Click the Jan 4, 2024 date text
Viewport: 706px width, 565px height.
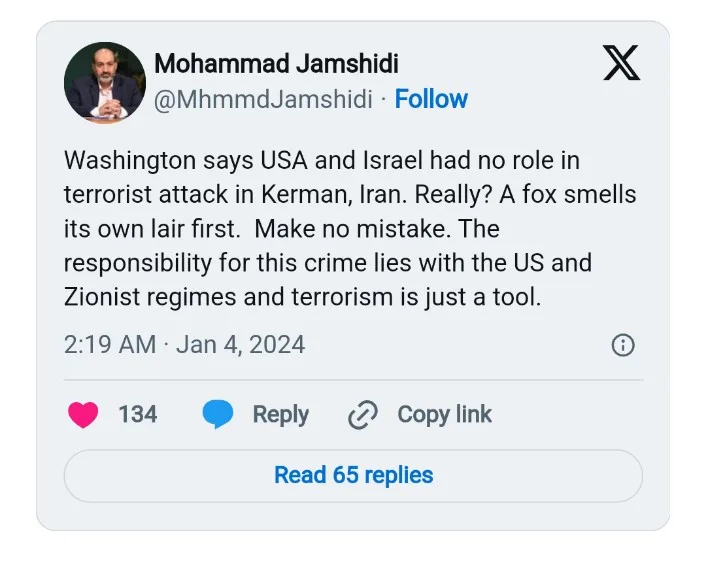240,345
